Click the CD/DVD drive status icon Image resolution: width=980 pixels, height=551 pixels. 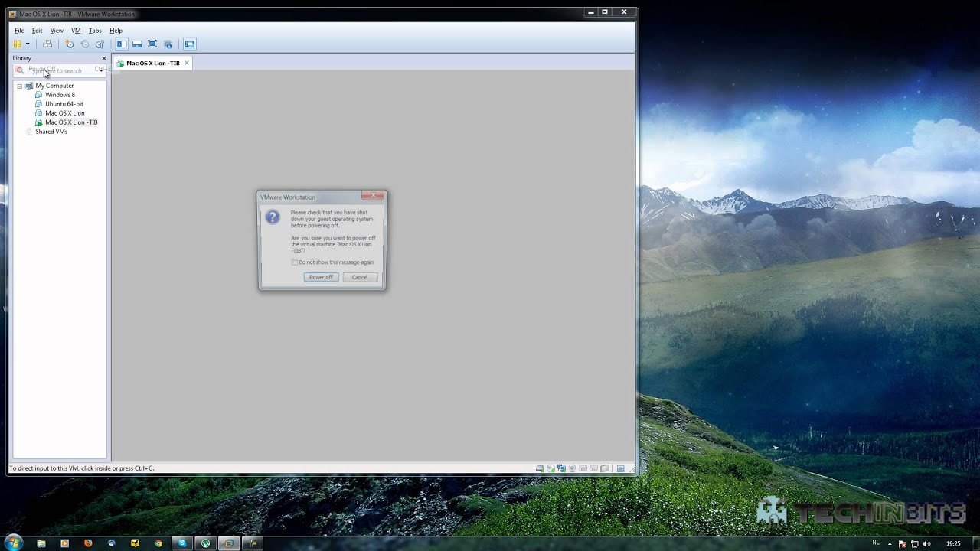[x=550, y=468]
